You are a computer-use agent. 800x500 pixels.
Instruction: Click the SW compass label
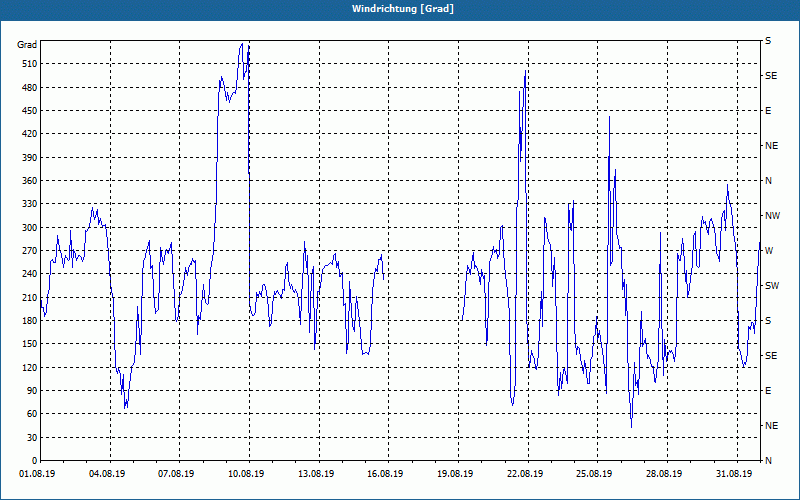point(772,286)
